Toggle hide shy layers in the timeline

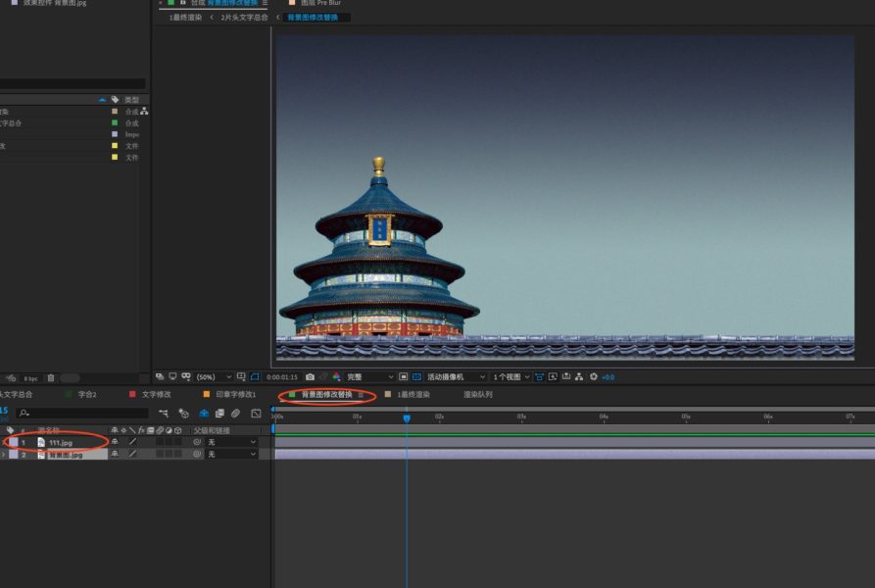(204, 414)
